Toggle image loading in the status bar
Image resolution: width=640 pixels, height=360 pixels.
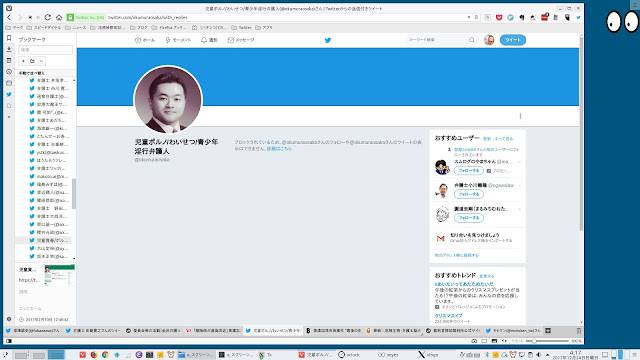(x=494, y=341)
